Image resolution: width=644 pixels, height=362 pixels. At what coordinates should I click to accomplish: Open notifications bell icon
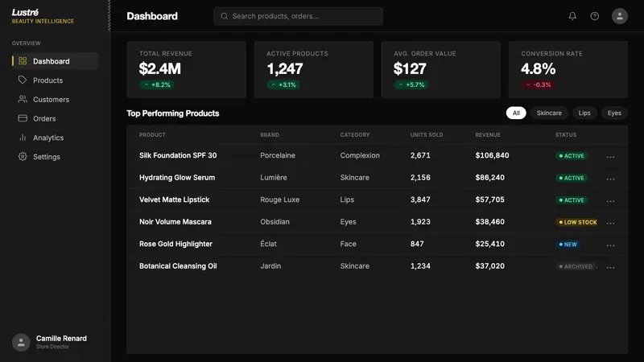point(572,16)
